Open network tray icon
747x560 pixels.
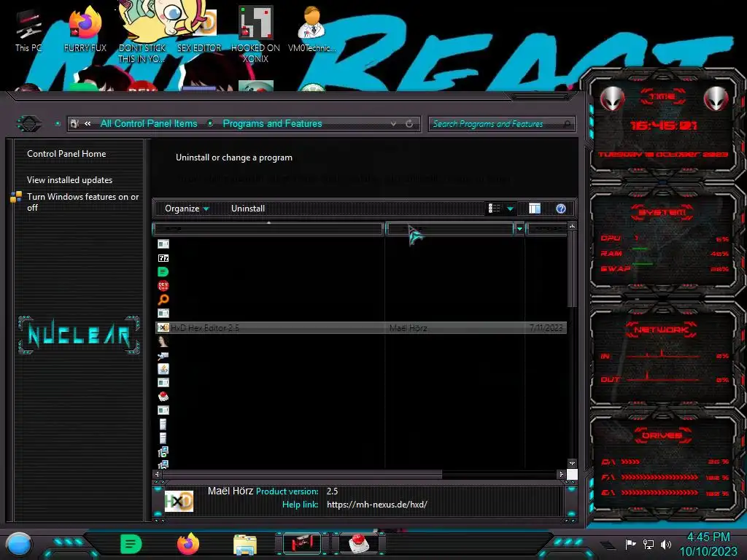pyautogui.click(x=649, y=544)
